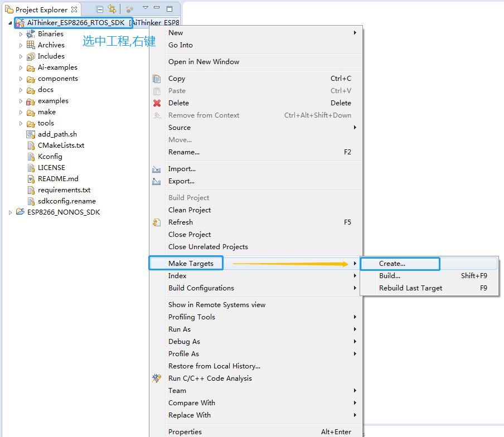The height and width of the screenshot is (437, 504).
Task: Click Create... in Make Targets submenu
Action: point(429,264)
